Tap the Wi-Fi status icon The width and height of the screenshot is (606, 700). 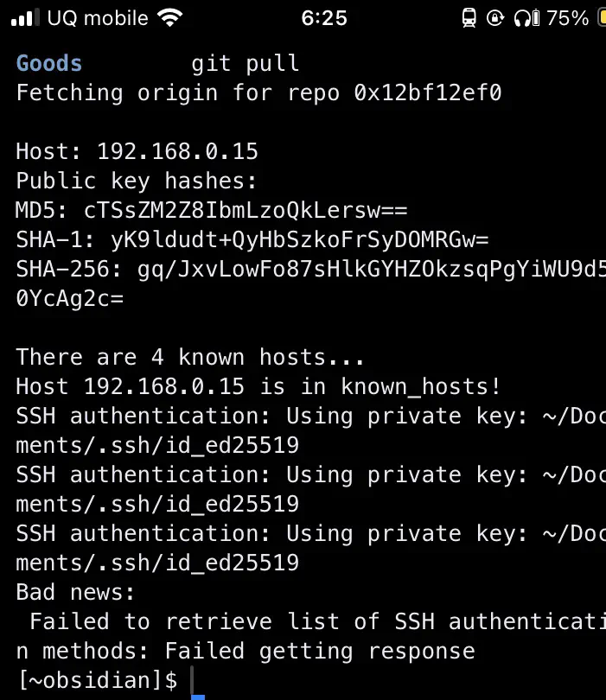[x=169, y=18]
